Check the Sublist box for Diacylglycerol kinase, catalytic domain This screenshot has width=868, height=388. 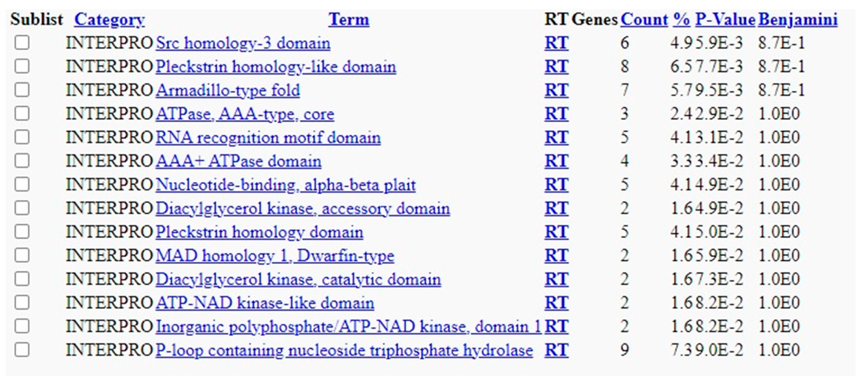pos(22,279)
